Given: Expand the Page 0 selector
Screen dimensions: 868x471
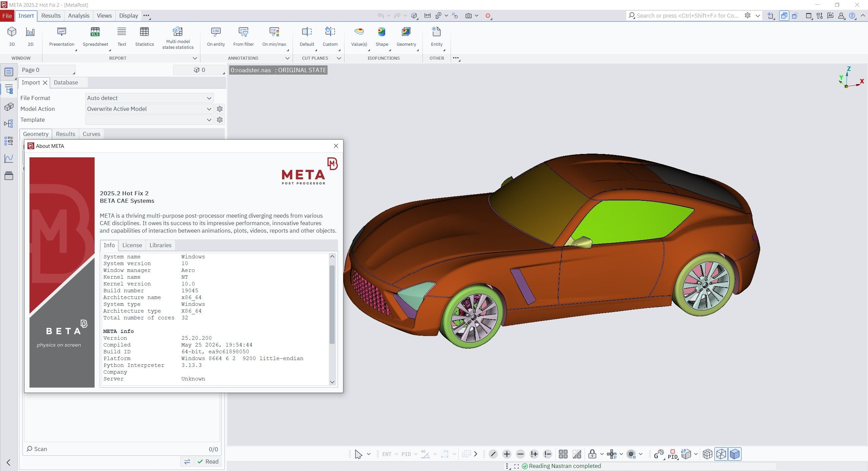Looking at the screenshot, I should click(47, 70).
